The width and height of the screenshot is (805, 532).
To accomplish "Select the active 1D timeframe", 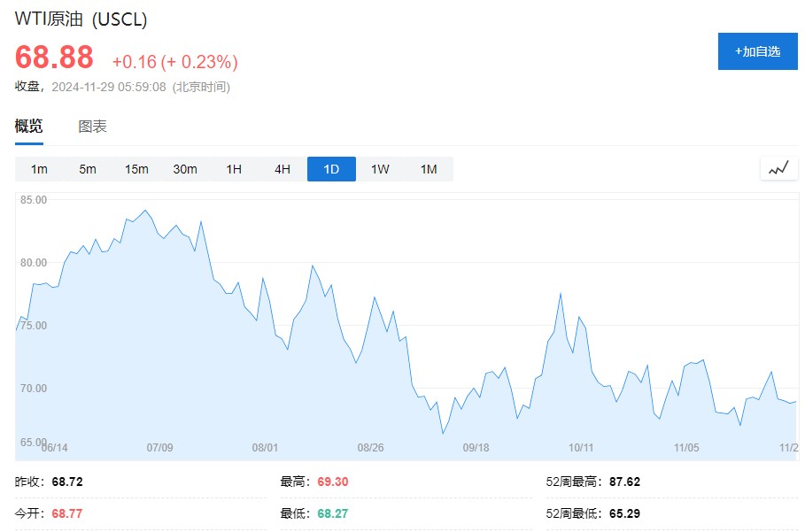I will [x=331, y=169].
